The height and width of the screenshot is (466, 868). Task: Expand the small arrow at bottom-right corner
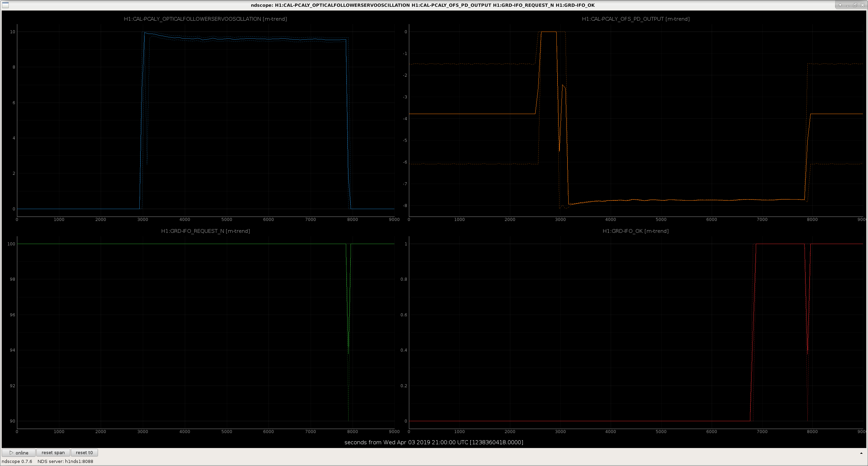pos(861,453)
